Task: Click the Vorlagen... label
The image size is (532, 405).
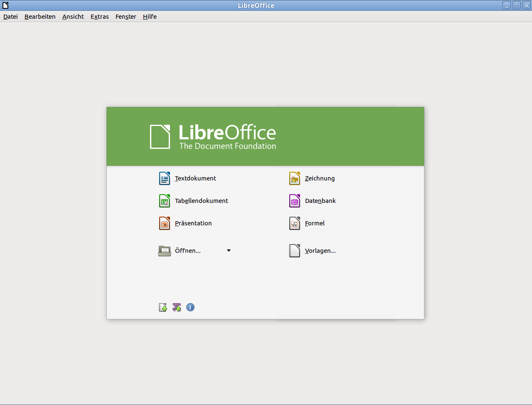Action: pyautogui.click(x=320, y=251)
